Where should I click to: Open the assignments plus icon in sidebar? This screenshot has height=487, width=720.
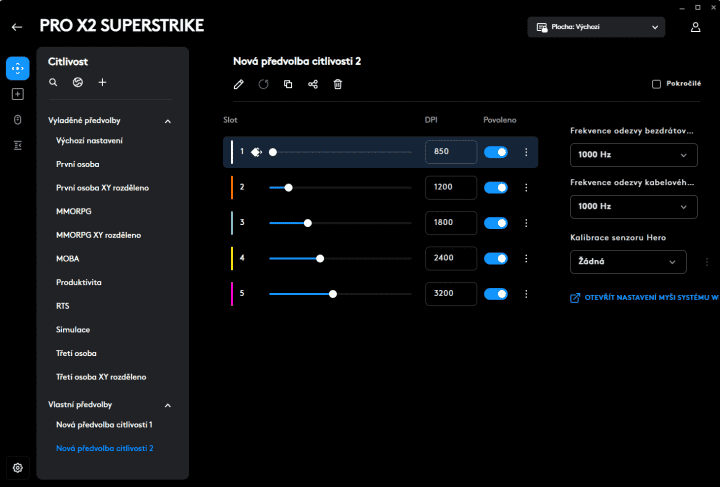click(x=17, y=94)
